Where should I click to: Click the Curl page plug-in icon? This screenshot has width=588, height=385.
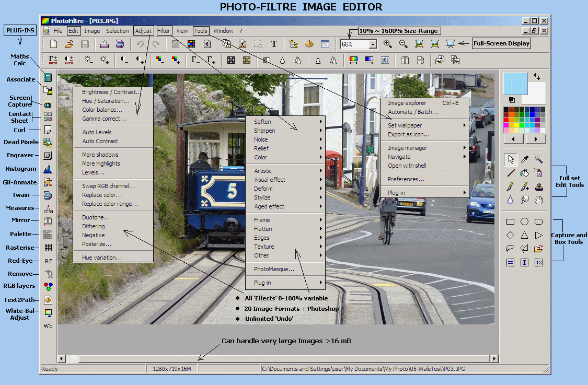[48, 130]
